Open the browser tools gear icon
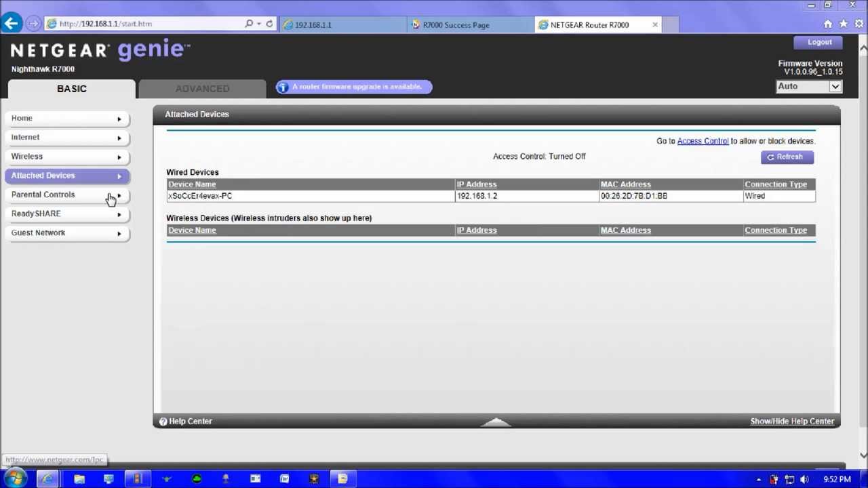868x488 pixels. tap(858, 24)
